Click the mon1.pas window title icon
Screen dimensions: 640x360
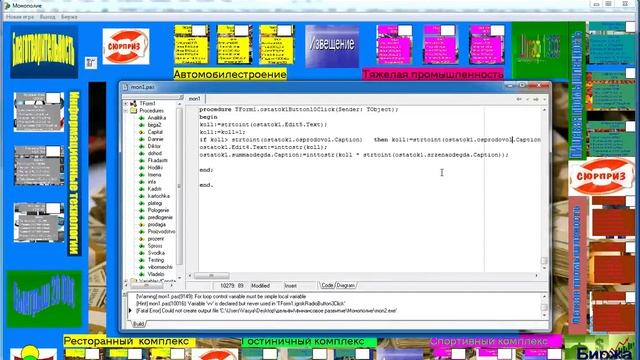(x=125, y=87)
